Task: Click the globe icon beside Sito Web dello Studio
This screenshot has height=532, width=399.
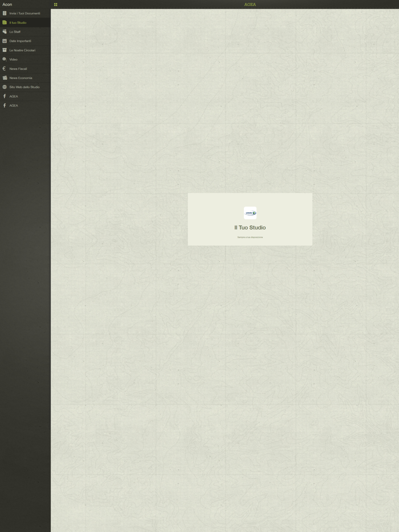Action: click(5, 87)
